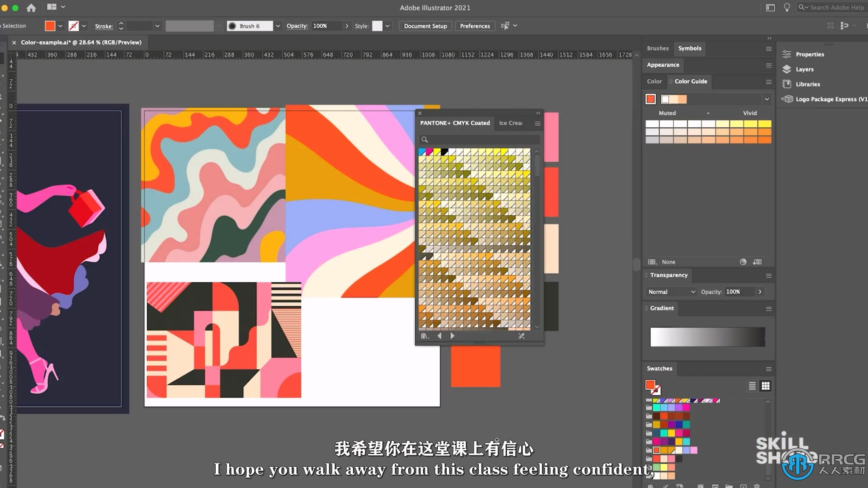
Task: Close the Color-example.ai document tab
Action: (14, 42)
